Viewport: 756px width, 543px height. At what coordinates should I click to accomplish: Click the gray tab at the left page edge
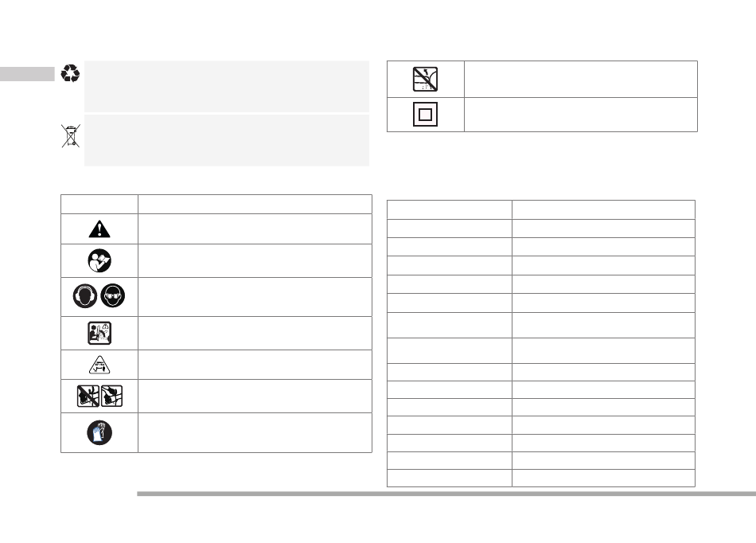coord(27,74)
